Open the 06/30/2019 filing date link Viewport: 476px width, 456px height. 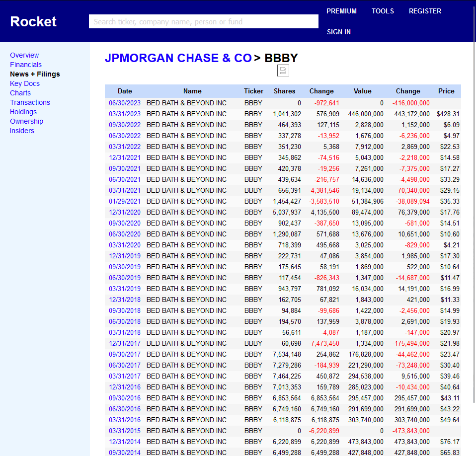click(125, 278)
